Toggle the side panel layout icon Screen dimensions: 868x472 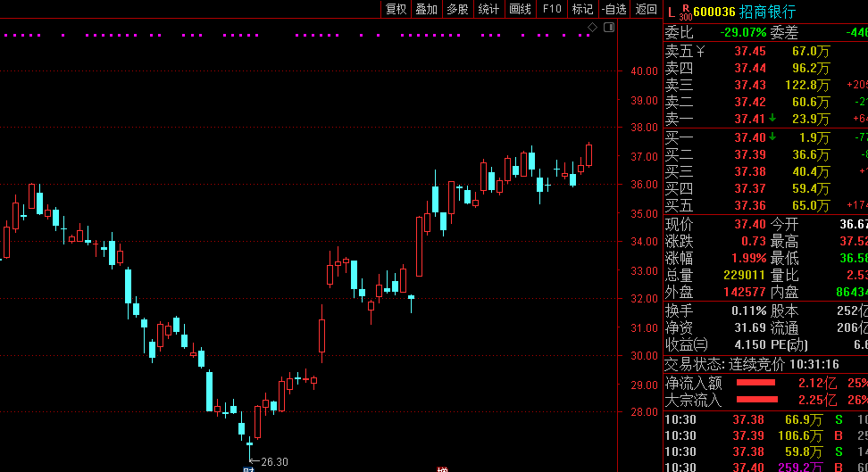click(x=609, y=27)
